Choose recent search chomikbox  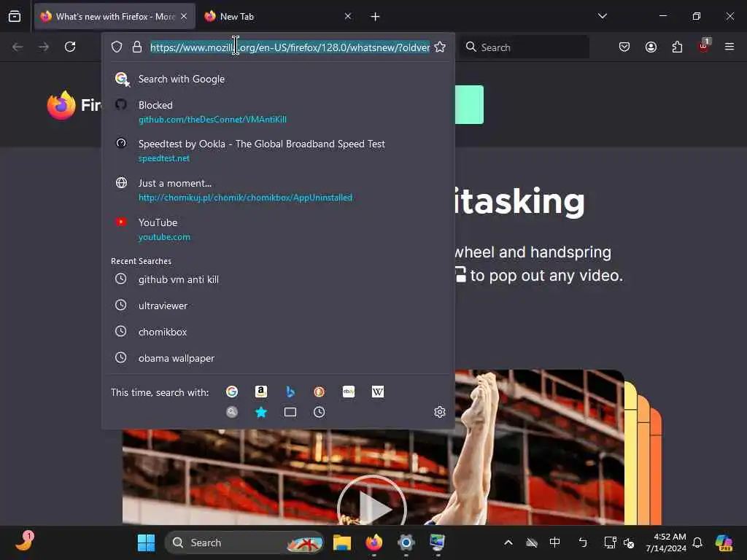tap(278, 332)
